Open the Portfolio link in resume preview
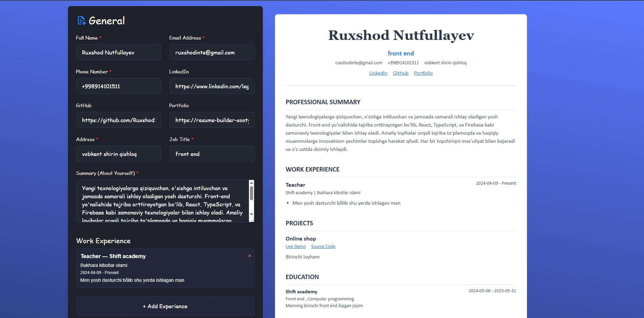 (x=423, y=73)
